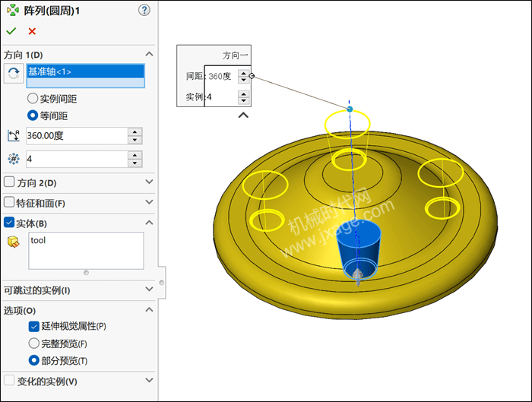Tick the 变化的实例(V) checkbox

click(9, 380)
